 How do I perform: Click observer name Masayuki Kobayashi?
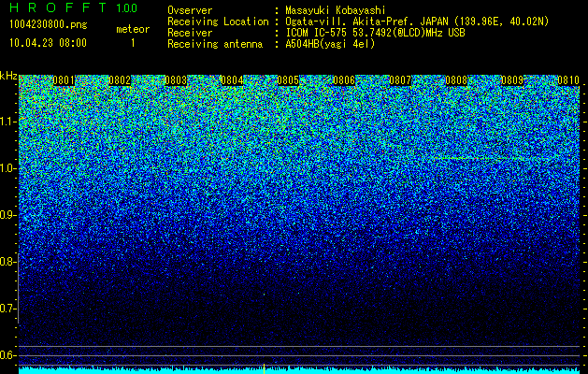[x=336, y=10]
